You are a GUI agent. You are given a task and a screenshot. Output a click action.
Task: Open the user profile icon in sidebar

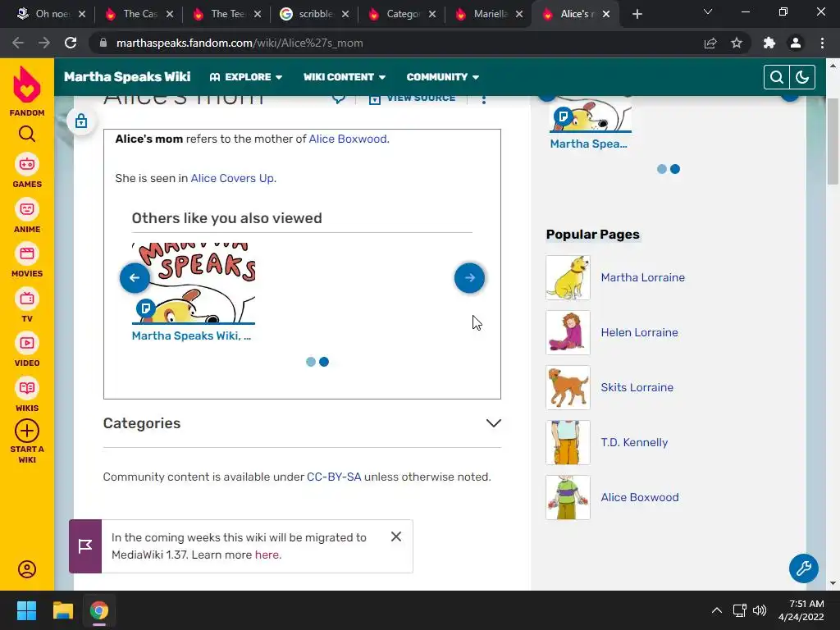coord(27,569)
